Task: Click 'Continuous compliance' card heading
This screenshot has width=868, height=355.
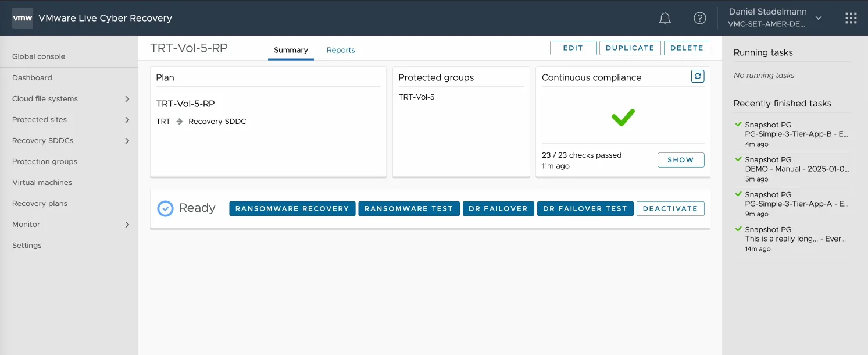Action: [592, 77]
